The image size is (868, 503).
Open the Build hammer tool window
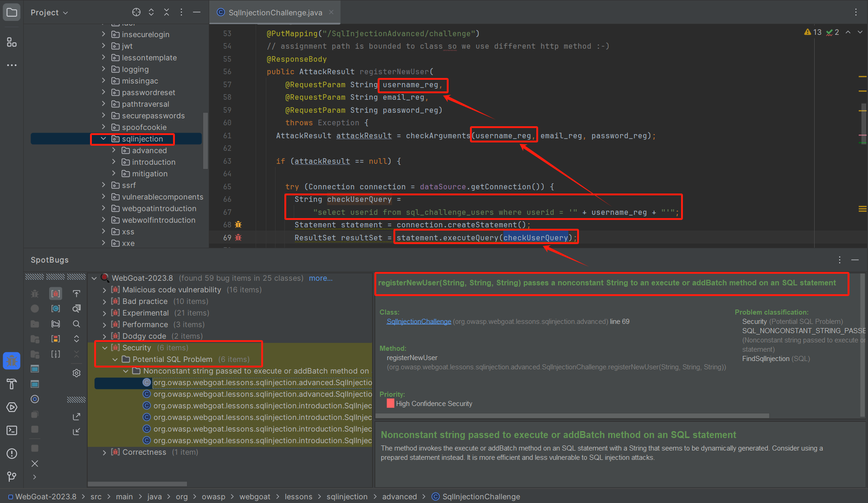coord(12,384)
